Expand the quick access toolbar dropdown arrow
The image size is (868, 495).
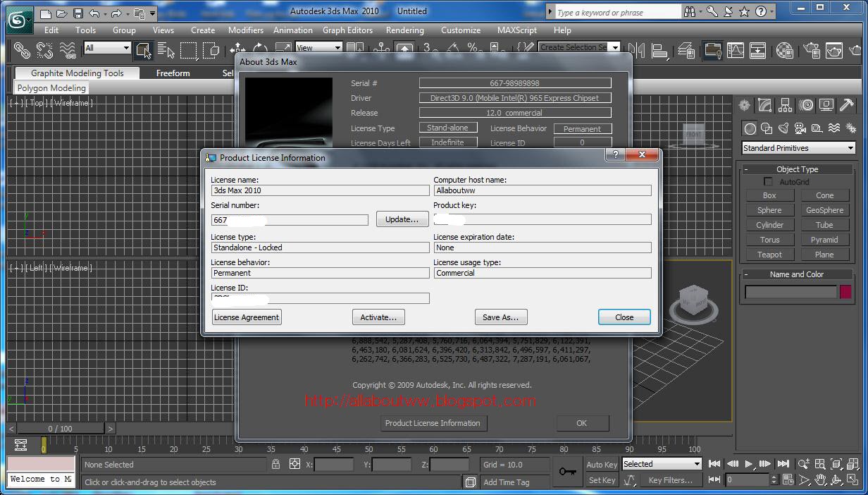point(153,13)
